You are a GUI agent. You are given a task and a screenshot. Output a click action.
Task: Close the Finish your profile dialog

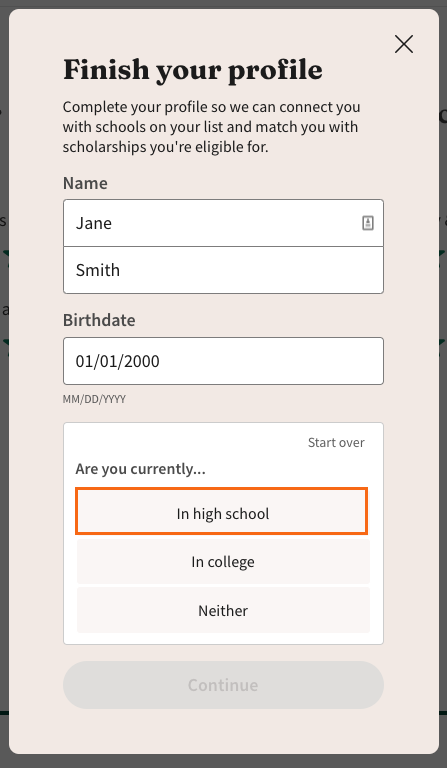point(403,45)
